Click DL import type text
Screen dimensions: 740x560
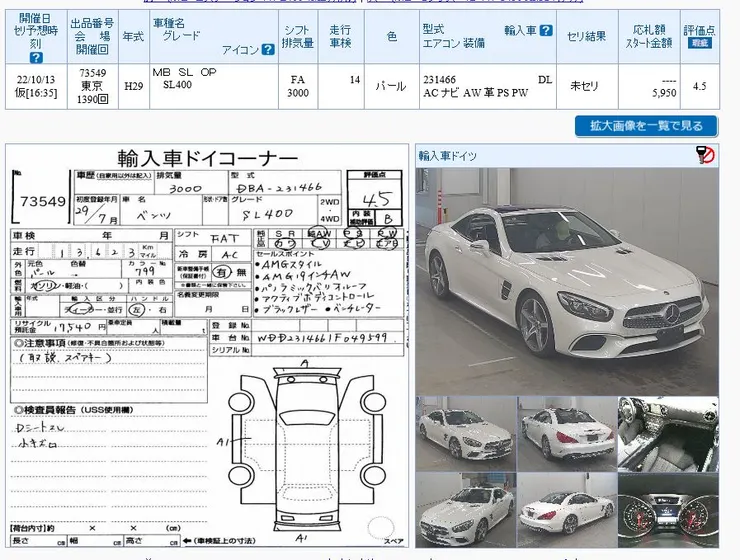click(545, 80)
